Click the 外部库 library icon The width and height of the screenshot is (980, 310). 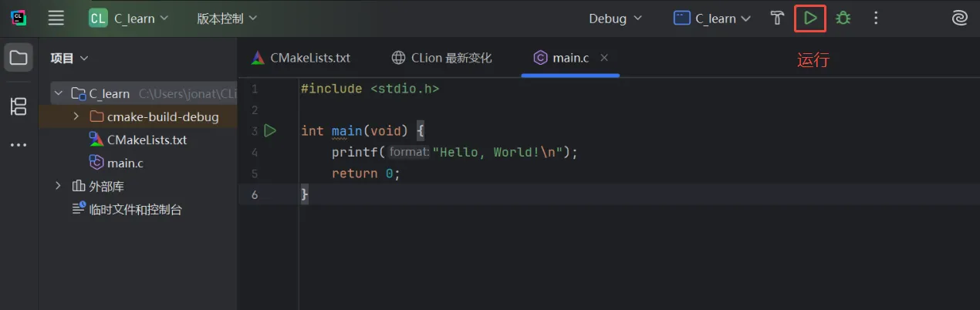(79, 186)
